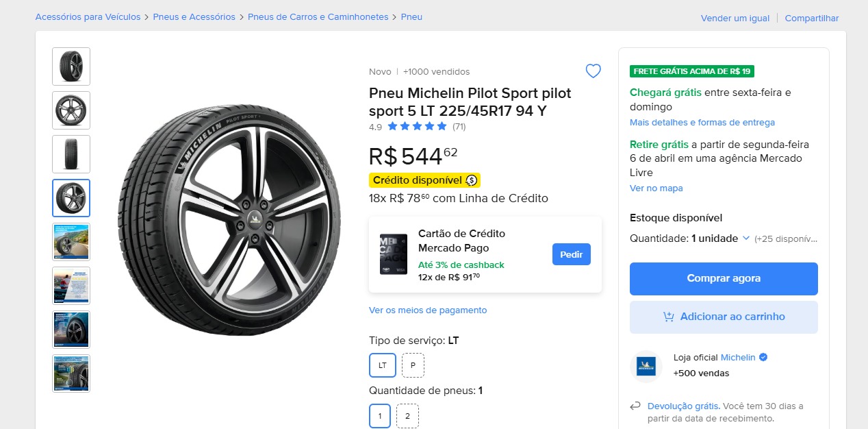The image size is (868, 429).
Task: Click the Michelin official store logo
Action: [646, 366]
